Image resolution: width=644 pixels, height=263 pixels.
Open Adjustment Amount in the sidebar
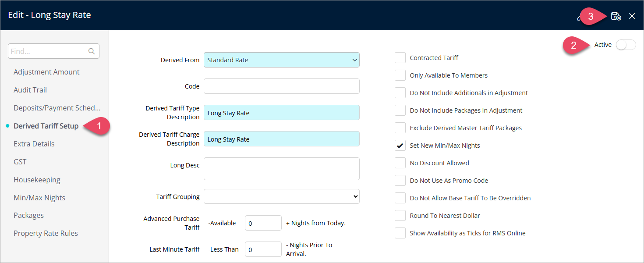[46, 72]
